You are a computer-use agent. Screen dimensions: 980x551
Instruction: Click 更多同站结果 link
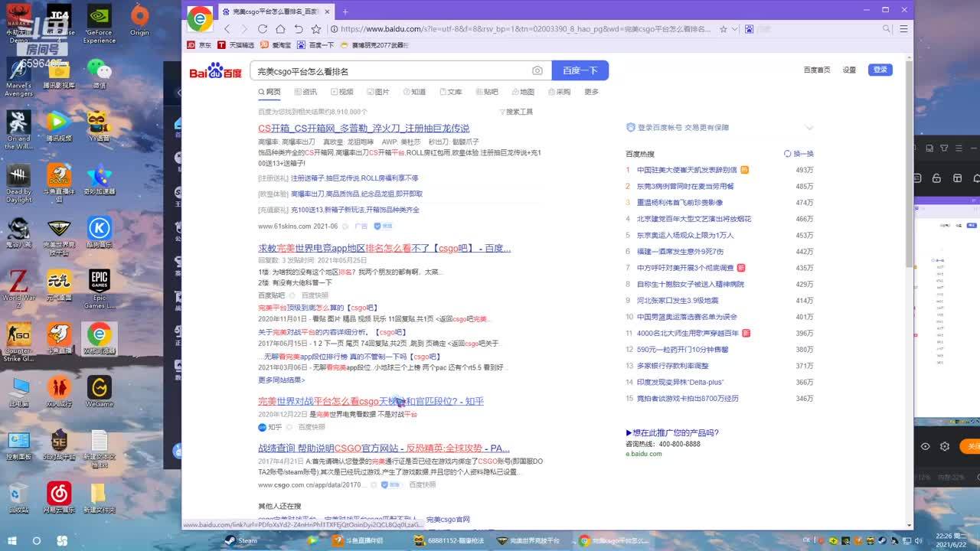click(281, 380)
